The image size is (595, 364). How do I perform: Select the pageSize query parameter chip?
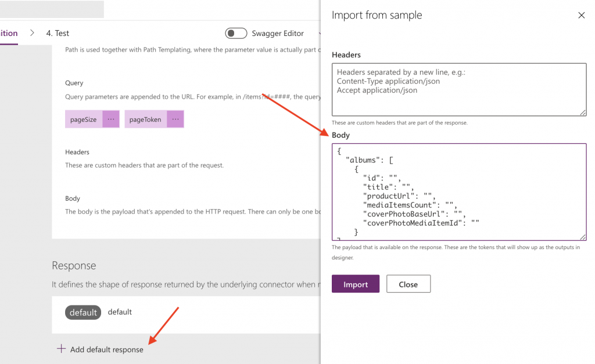click(x=84, y=120)
